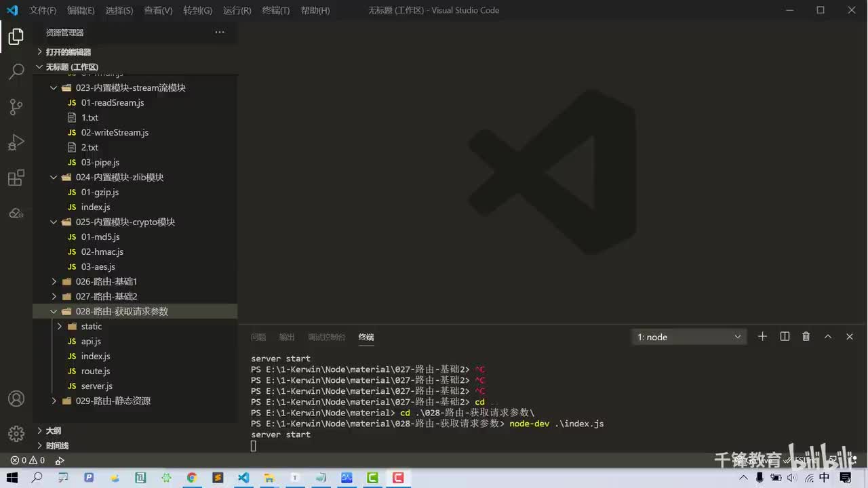Show errors and warnings from status bar
The height and width of the screenshot is (488, 868).
[28, 460]
